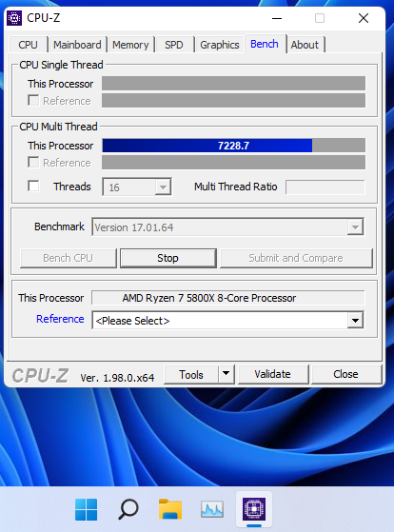Click the Multi Thread Reference bar
Image resolution: width=394 pixels, height=532 pixels.
click(x=233, y=163)
